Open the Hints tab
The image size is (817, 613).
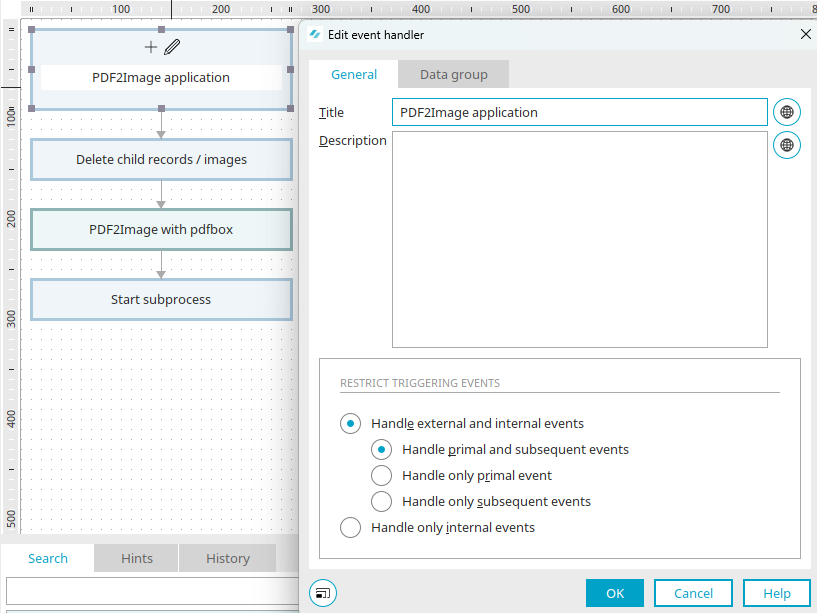[x=137, y=558]
